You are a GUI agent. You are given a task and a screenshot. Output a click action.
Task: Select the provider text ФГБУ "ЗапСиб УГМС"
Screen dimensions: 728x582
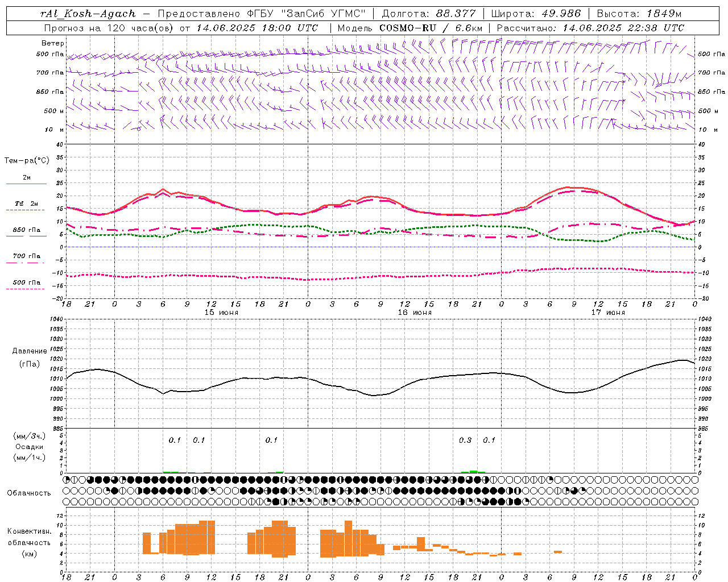[305, 14]
